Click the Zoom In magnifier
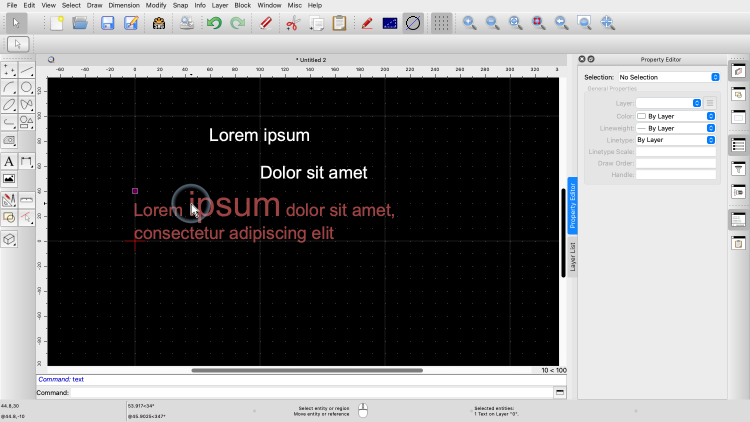Image resolution: width=750 pixels, height=422 pixels. click(x=469, y=22)
